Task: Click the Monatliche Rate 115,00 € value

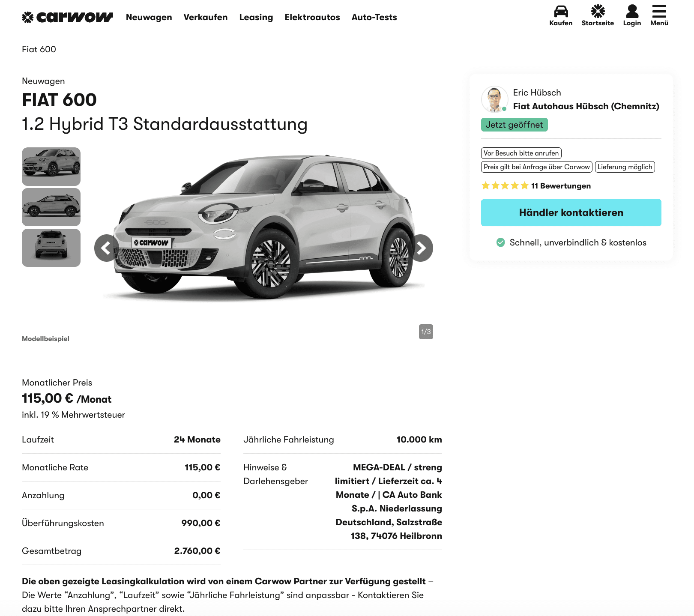Action: [202, 467]
